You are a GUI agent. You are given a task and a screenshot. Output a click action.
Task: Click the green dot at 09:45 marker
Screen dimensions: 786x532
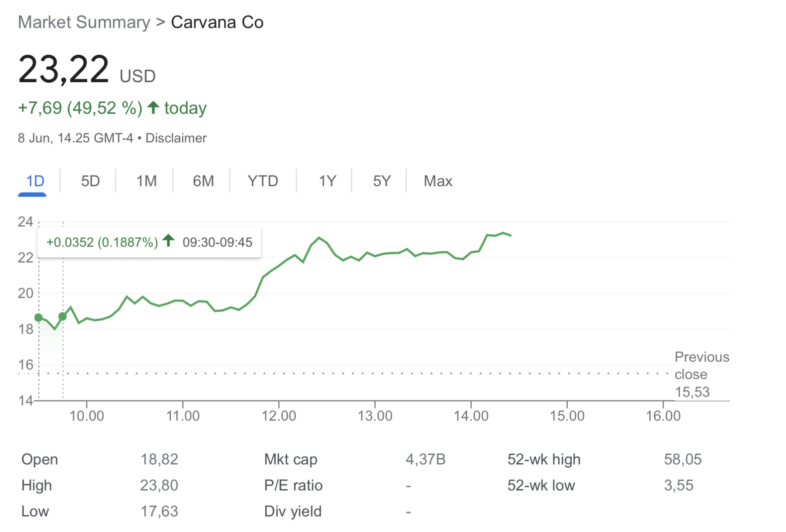63,317
